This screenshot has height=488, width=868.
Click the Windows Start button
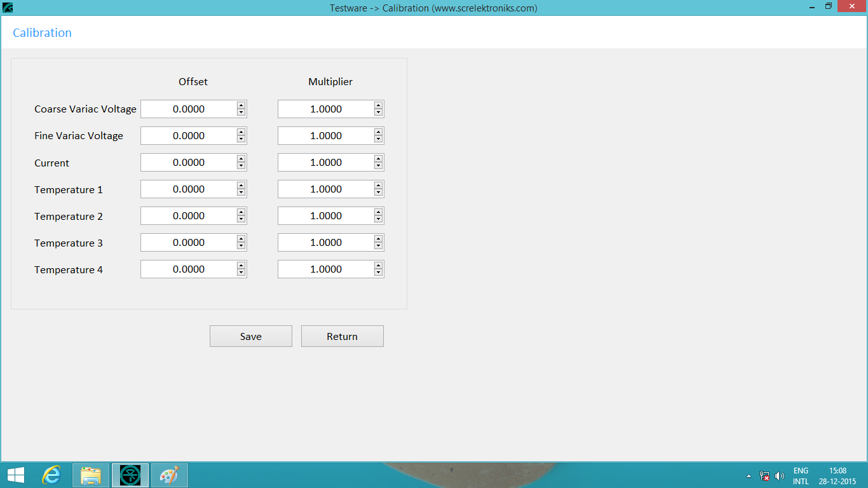point(16,475)
